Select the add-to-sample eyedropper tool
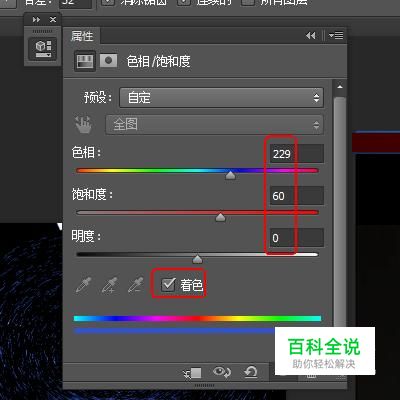The width and height of the screenshot is (400, 400). [110, 285]
